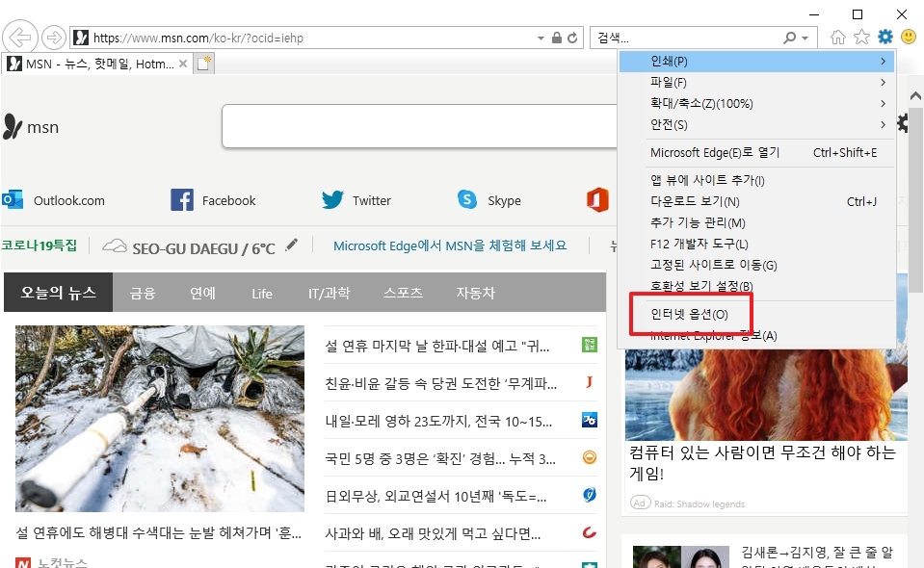The width and height of the screenshot is (924, 568).
Task: Select Microsoft Edge(E)로 열기 menu item
Action: [x=756, y=152]
